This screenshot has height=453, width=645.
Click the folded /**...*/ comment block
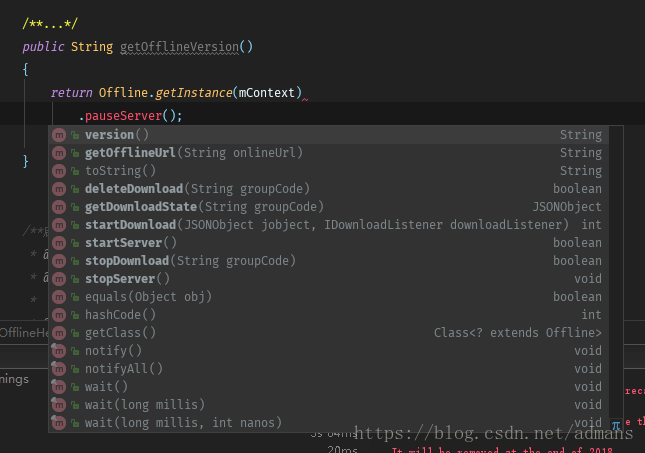(x=50, y=23)
